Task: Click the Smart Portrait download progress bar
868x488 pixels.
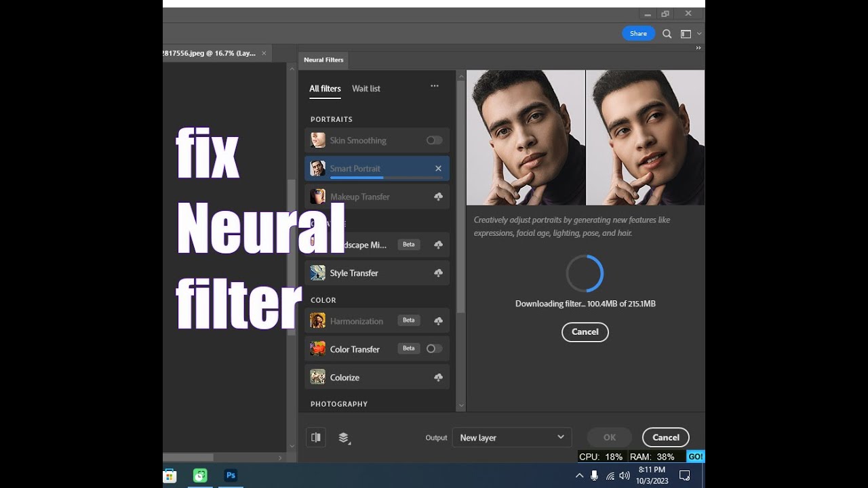Action: (386, 178)
